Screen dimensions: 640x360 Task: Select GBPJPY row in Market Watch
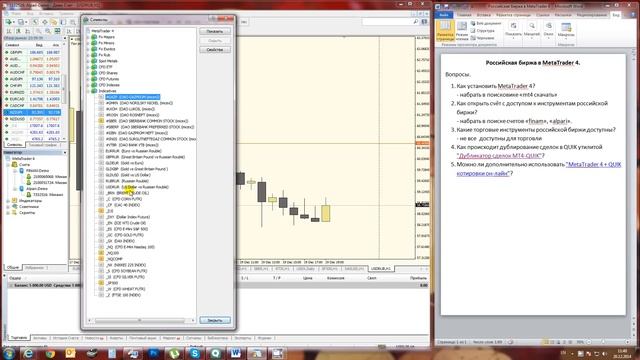33,52
